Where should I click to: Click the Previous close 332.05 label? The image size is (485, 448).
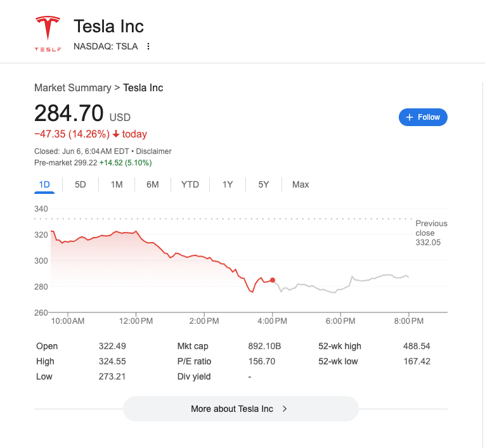(x=431, y=233)
